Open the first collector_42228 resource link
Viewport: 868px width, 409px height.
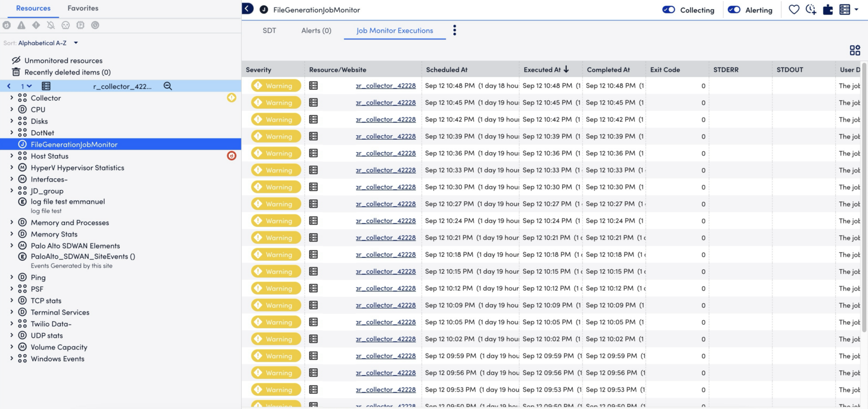(386, 86)
